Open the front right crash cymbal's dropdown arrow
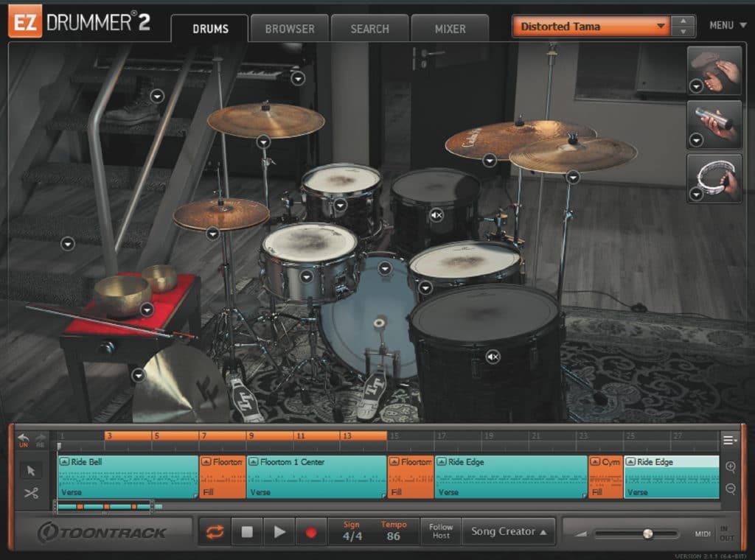This screenshot has width=755, height=560. pyautogui.click(x=572, y=178)
